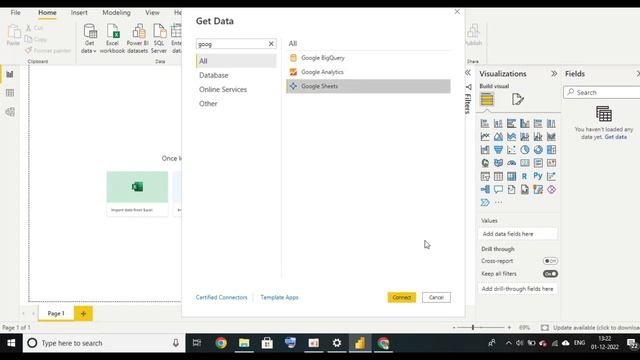Select the line chart visual

click(485, 137)
